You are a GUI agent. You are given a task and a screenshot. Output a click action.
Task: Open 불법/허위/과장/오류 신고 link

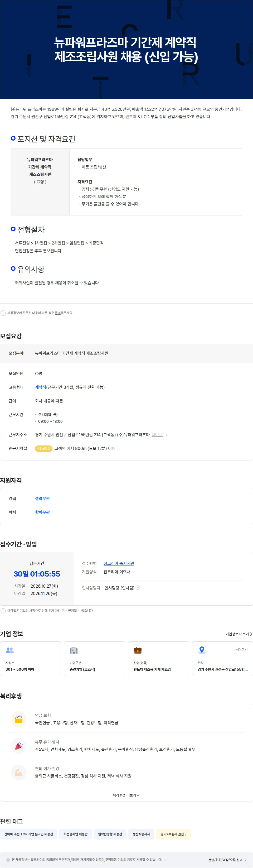coord(227,860)
